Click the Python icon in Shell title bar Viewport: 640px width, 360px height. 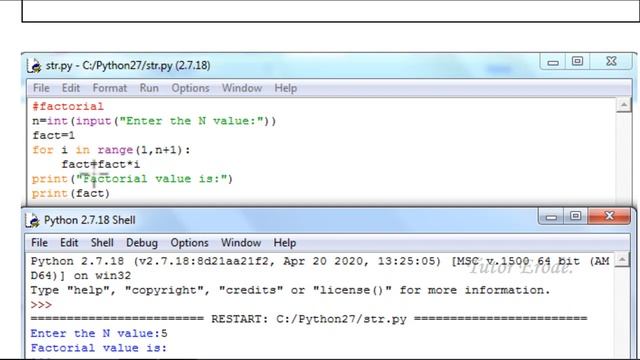click(x=32, y=220)
